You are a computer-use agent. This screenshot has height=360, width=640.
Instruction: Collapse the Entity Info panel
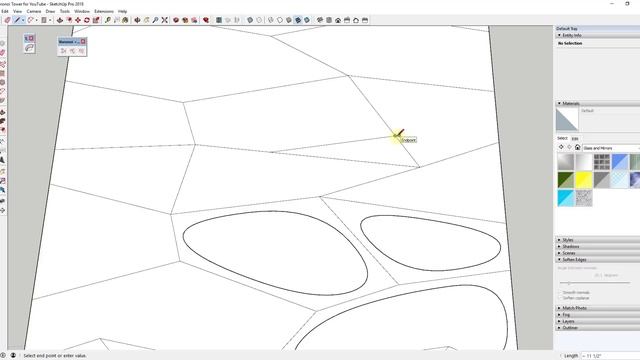(560, 36)
